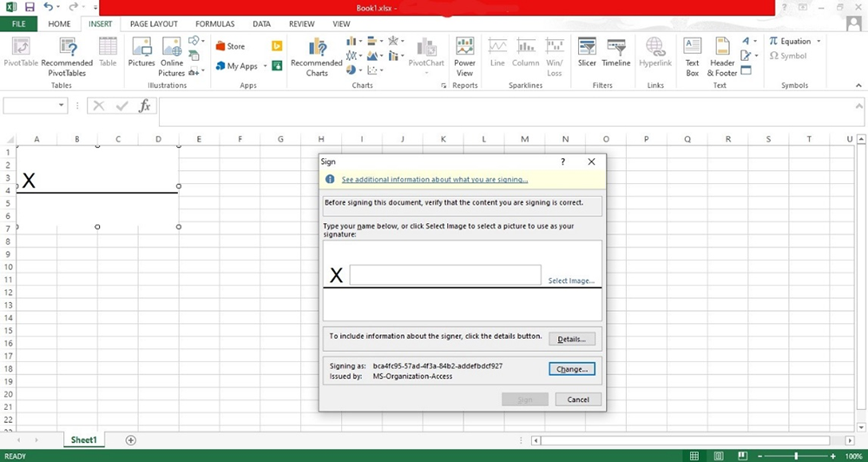Screen dimensions: 868x462
Task: Add a new sheet with the plus button
Action: 131,440
